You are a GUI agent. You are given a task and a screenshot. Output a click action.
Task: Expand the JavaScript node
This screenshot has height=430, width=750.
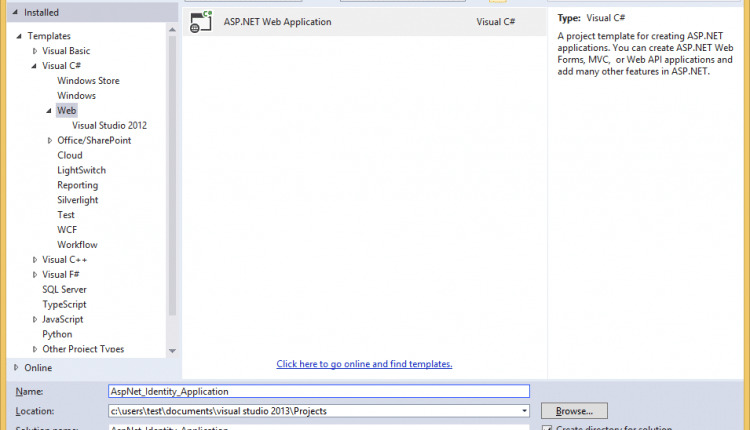34,319
